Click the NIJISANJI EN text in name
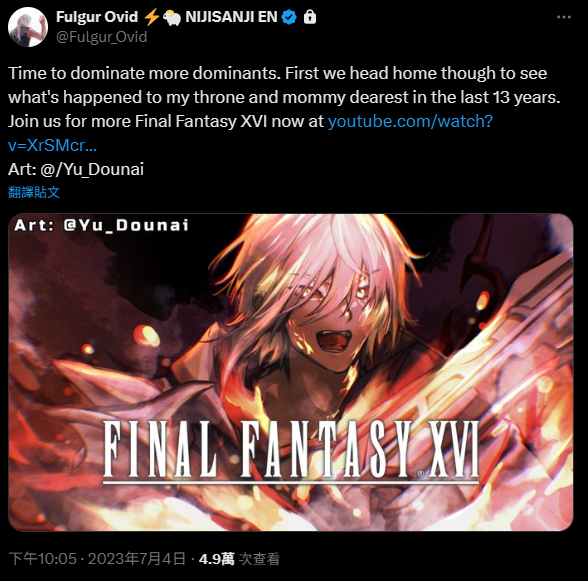The width and height of the screenshot is (588, 581). [x=231, y=17]
